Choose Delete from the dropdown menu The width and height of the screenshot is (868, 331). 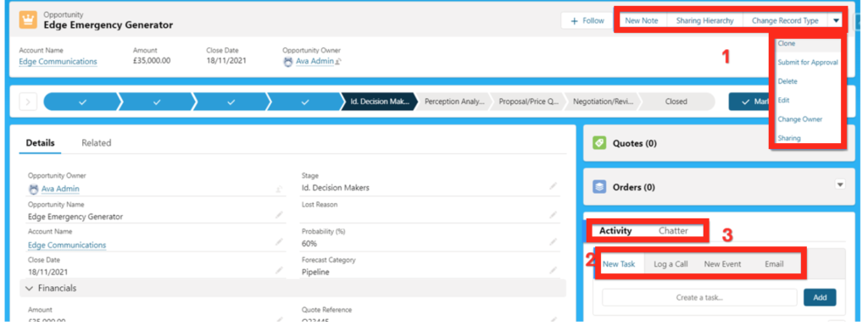coord(787,81)
